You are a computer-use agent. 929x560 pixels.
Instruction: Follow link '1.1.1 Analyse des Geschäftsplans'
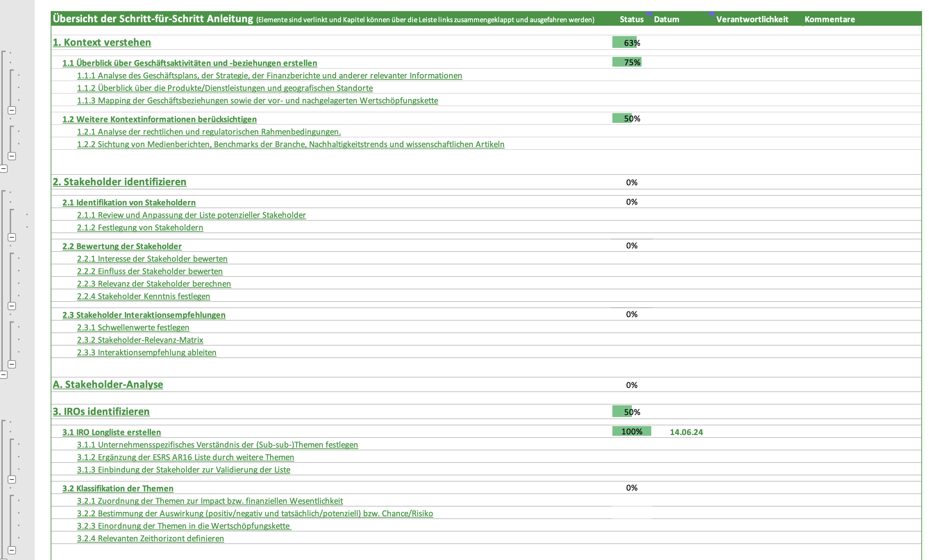pos(270,75)
